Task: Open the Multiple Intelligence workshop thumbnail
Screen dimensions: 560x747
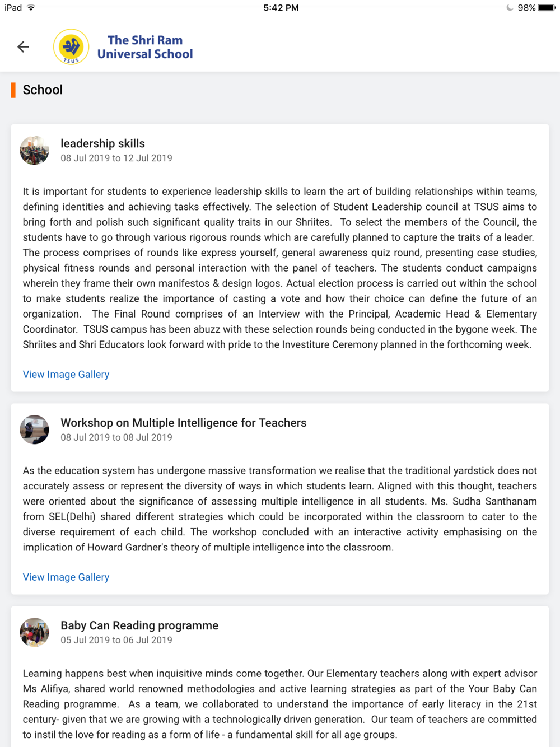Action: coord(34,429)
